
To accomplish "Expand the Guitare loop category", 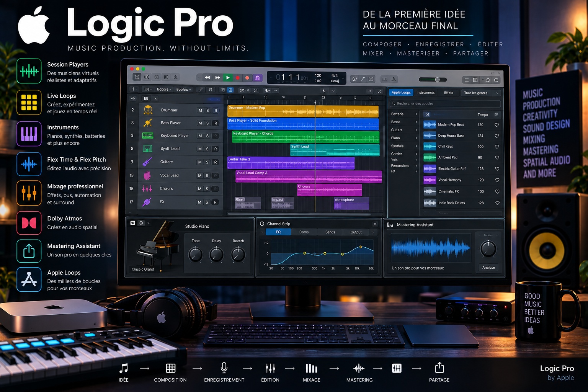I will point(416,130).
